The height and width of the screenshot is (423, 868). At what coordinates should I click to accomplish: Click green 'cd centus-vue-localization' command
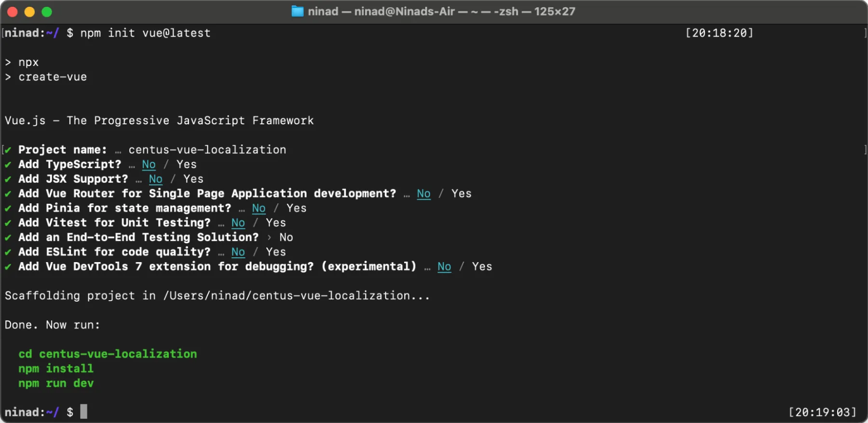point(108,354)
